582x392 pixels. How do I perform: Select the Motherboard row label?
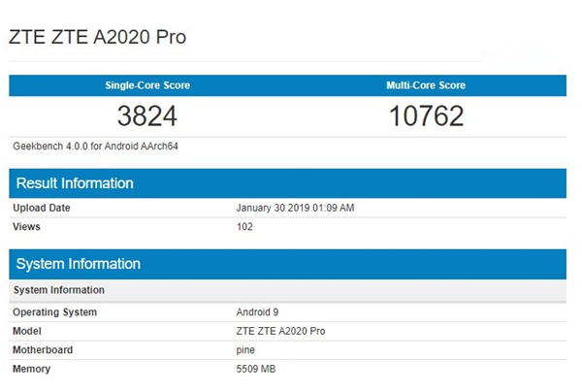pos(43,350)
